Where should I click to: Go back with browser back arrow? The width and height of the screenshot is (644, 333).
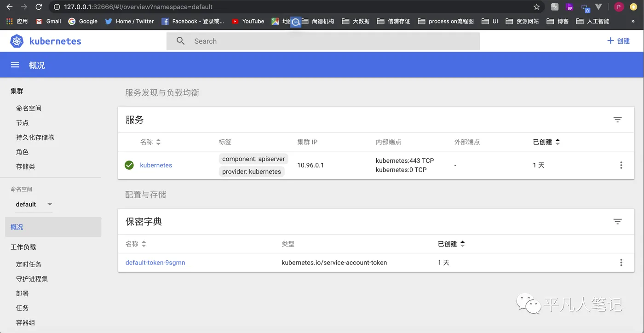click(9, 7)
